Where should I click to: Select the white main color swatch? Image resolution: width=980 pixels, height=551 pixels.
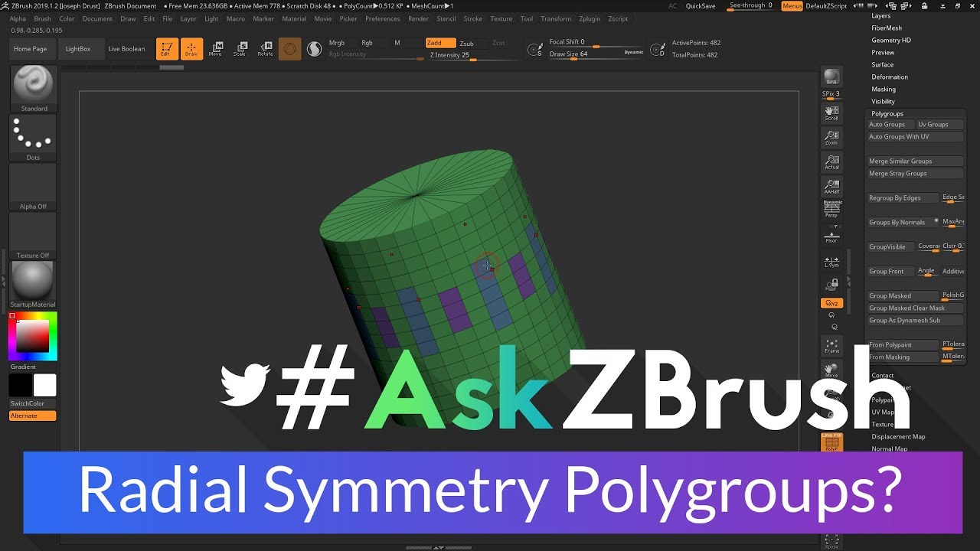pyautogui.click(x=45, y=385)
